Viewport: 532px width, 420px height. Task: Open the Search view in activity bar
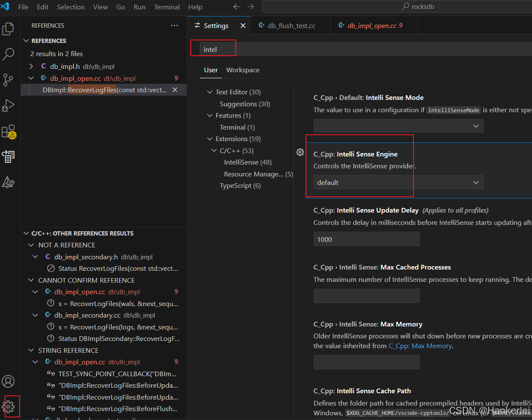[8, 54]
